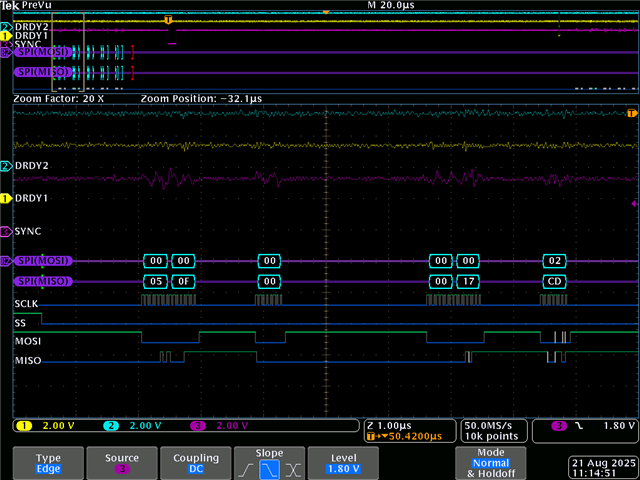Click MOSI byte 00 directly above 0F
Image resolution: width=640 pixels, height=480 pixels.
coord(183,261)
